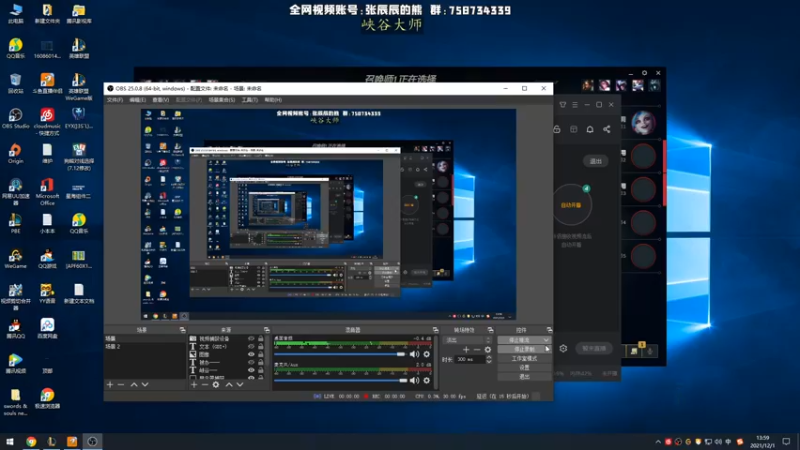
Task: Mute the 麦克风/Aux channel speaker
Action: (x=414, y=380)
